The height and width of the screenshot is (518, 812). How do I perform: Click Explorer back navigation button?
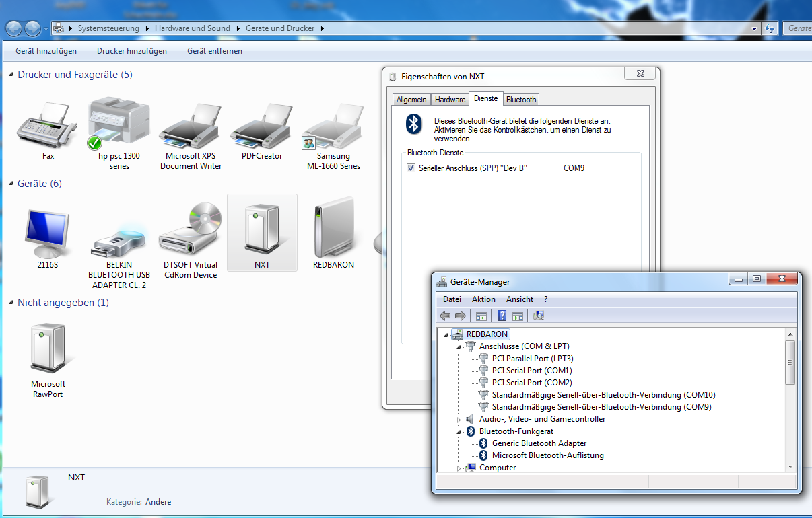coord(14,28)
